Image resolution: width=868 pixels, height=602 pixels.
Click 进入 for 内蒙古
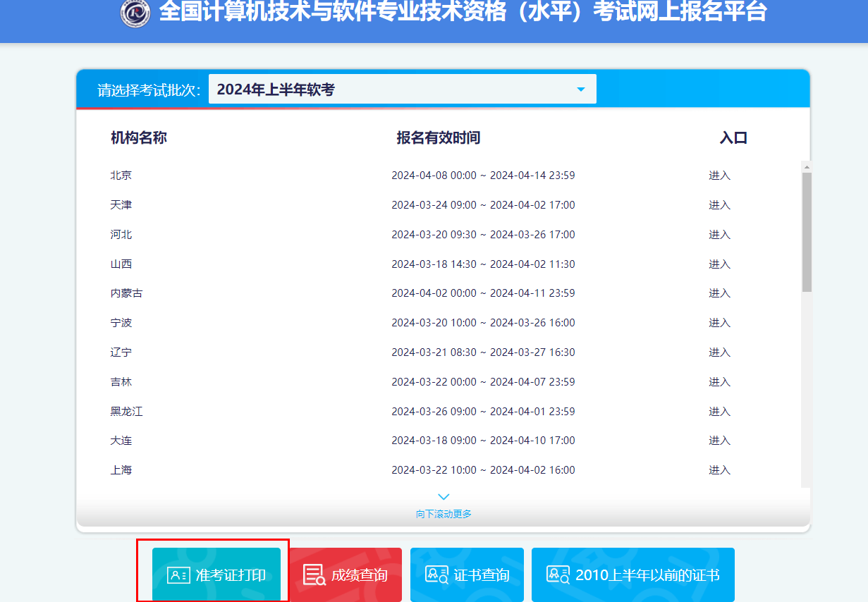(x=720, y=293)
